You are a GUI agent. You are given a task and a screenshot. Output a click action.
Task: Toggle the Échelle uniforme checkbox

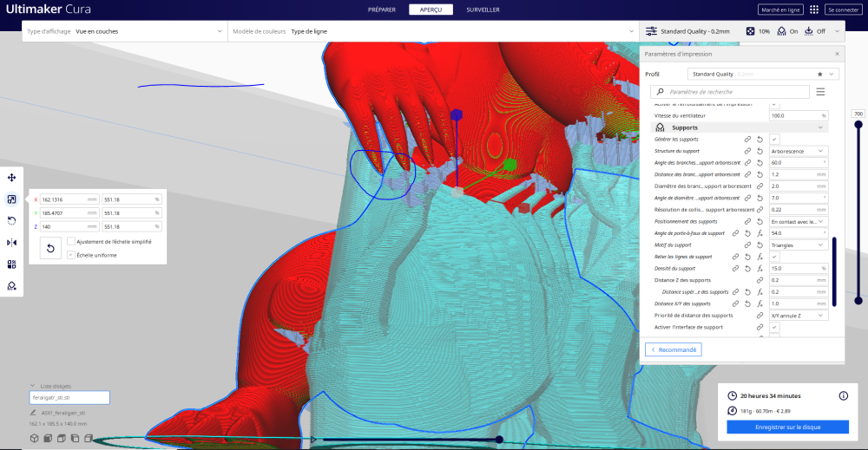click(71, 255)
